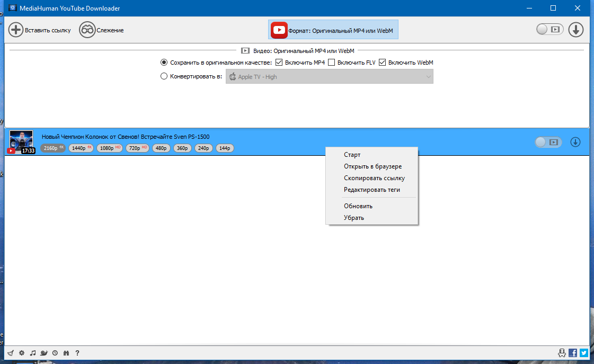Choose the 360p quality badge

(182, 148)
